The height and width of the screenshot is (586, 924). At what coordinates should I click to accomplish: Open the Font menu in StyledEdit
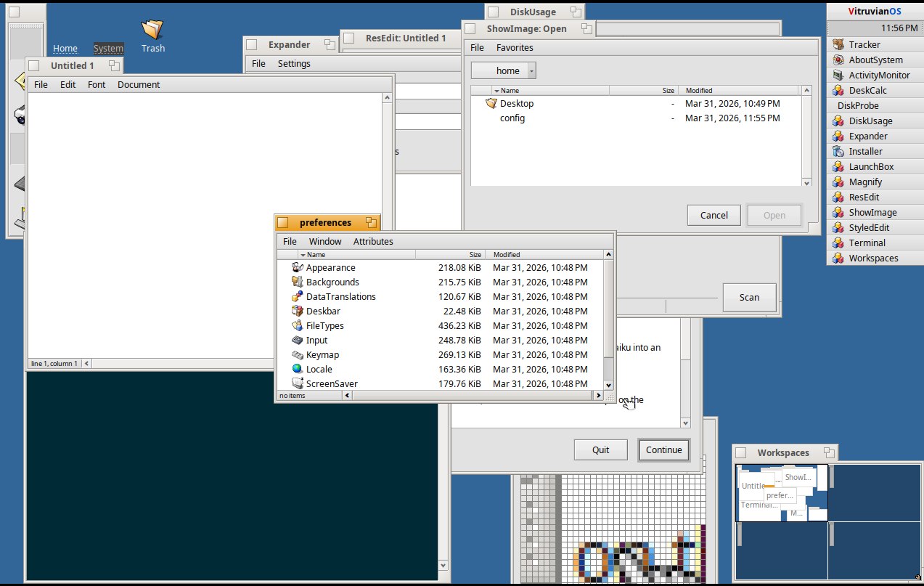coord(97,85)
